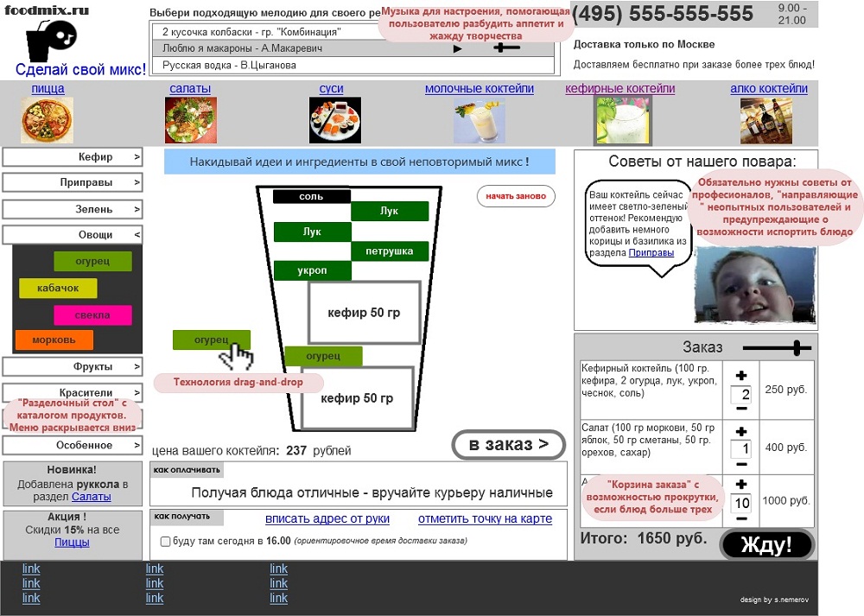Open the Фрукты ingredient menu

pos(73,367)
